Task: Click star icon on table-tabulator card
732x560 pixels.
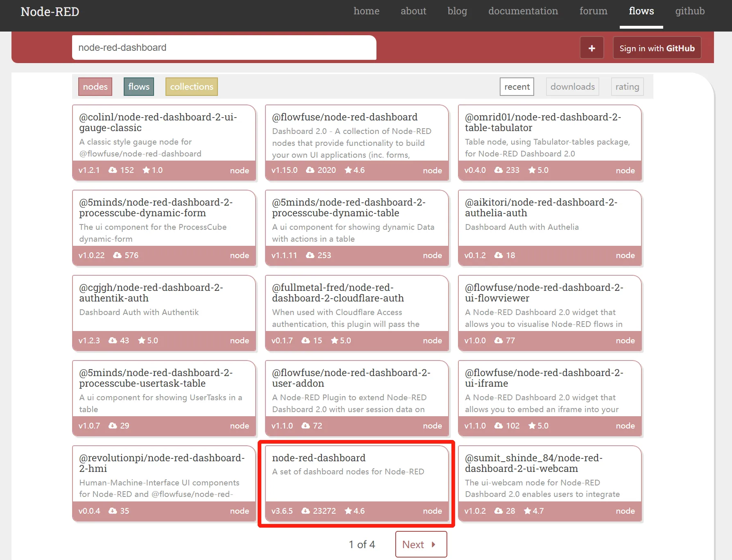Action: [532, 170]
